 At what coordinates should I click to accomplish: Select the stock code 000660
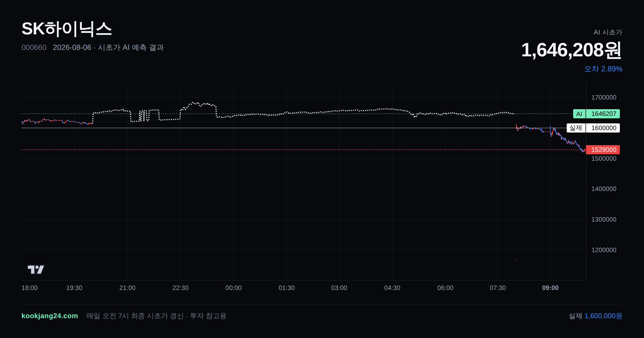point(34,47)
